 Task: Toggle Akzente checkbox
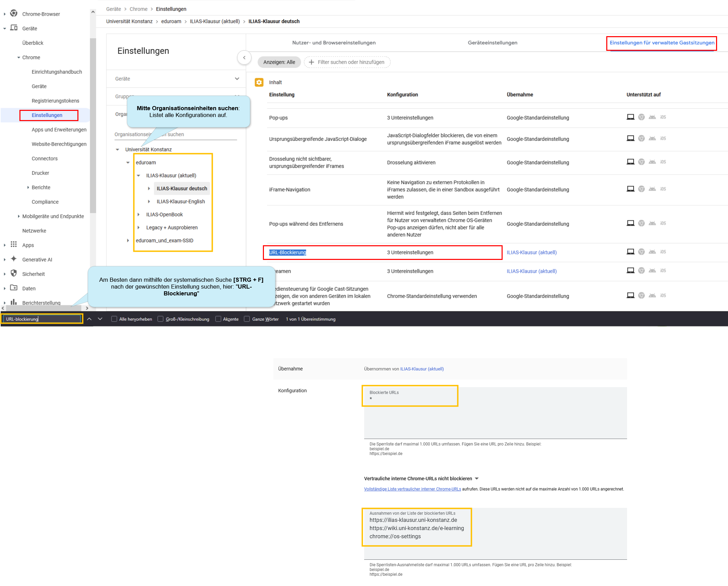click(x=218, y=319)
